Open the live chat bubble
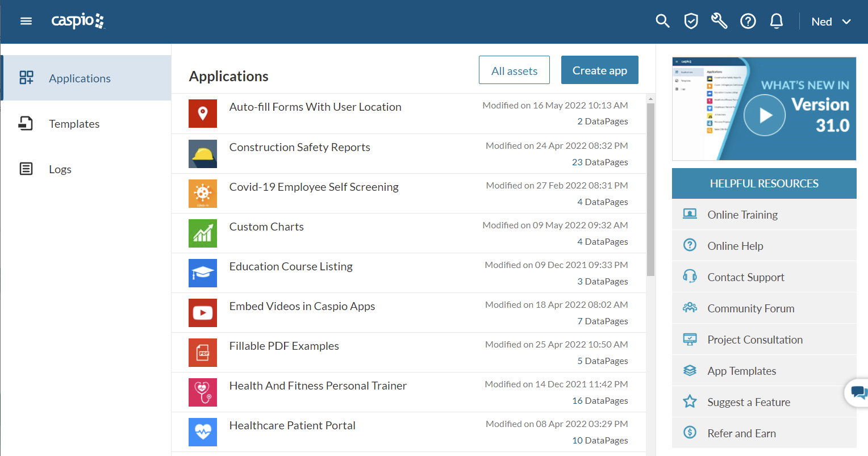The image size is (868, 456). pos(858,392)
